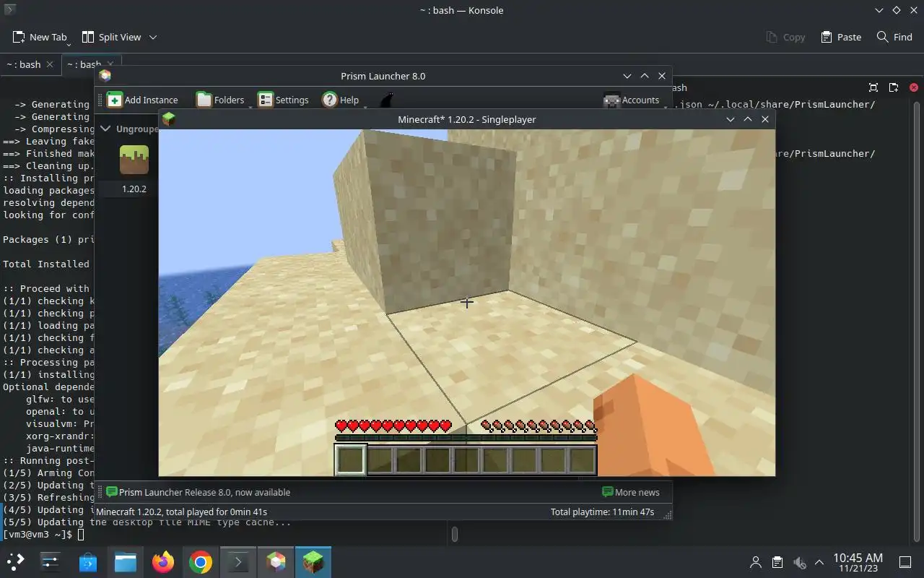Open the Prism Launcher Release 8.0 news link
The image size is (924, 578).
(198, 492)
